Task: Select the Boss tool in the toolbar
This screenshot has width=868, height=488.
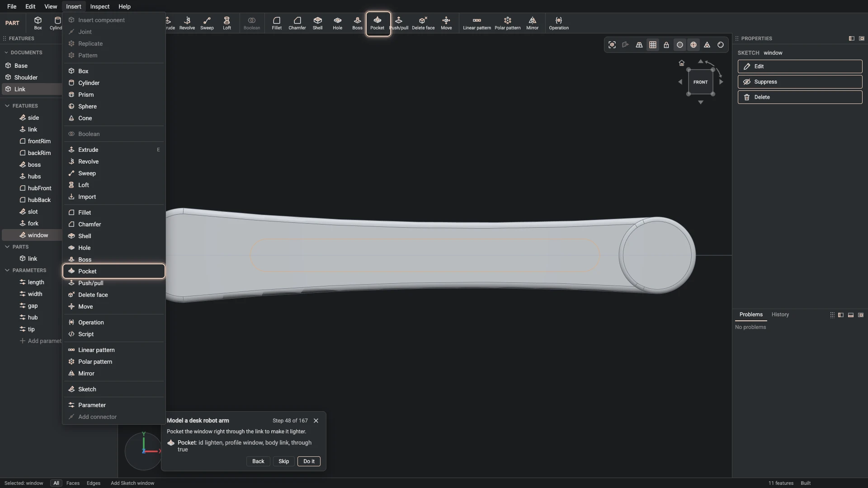Action: (357, 23)
